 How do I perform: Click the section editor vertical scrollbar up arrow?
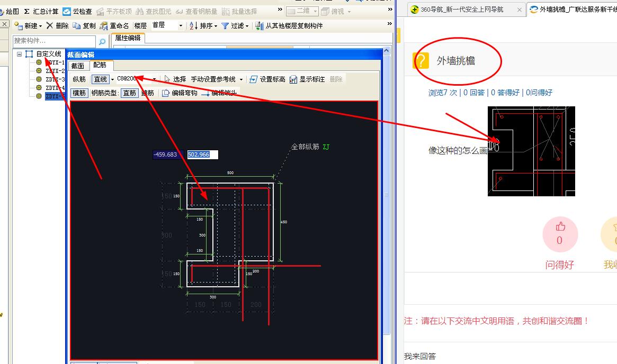[x=387, y=50]
